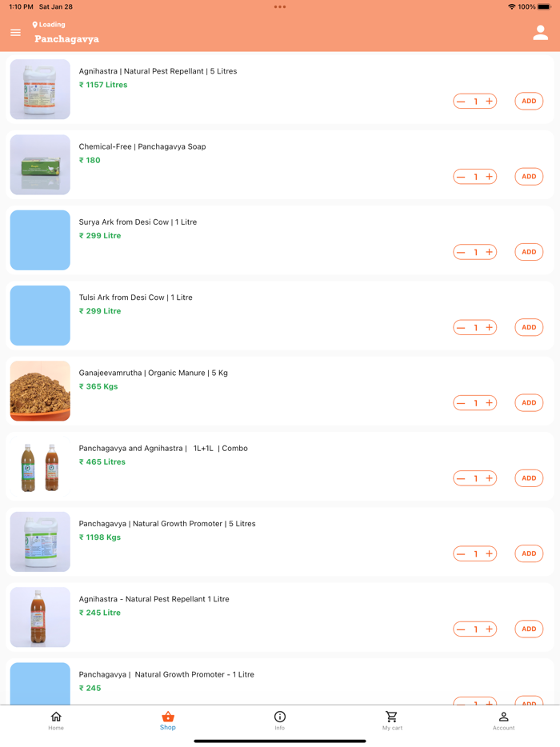
Task: Decrease quantity for Panchagavya Soap
Action: pos(461,177)
